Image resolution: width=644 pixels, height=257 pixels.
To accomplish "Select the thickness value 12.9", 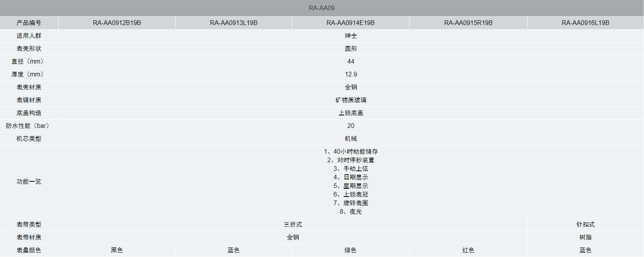I will [351, 74].
